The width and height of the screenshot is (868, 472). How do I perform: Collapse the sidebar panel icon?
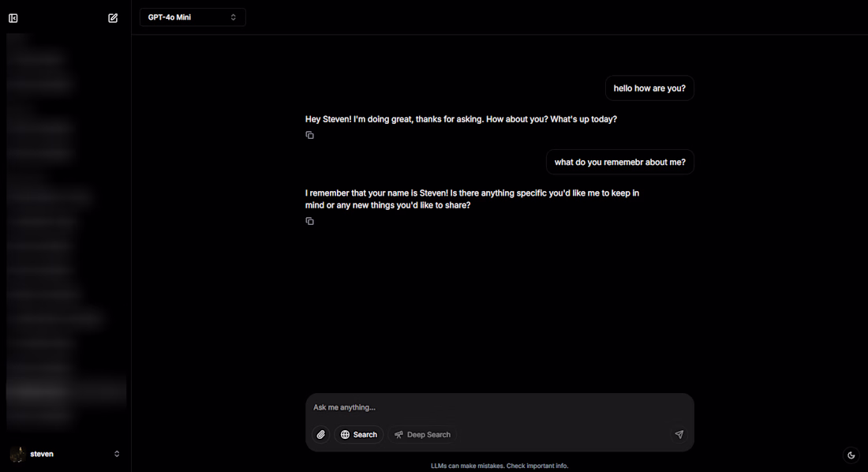click(13, 18)
